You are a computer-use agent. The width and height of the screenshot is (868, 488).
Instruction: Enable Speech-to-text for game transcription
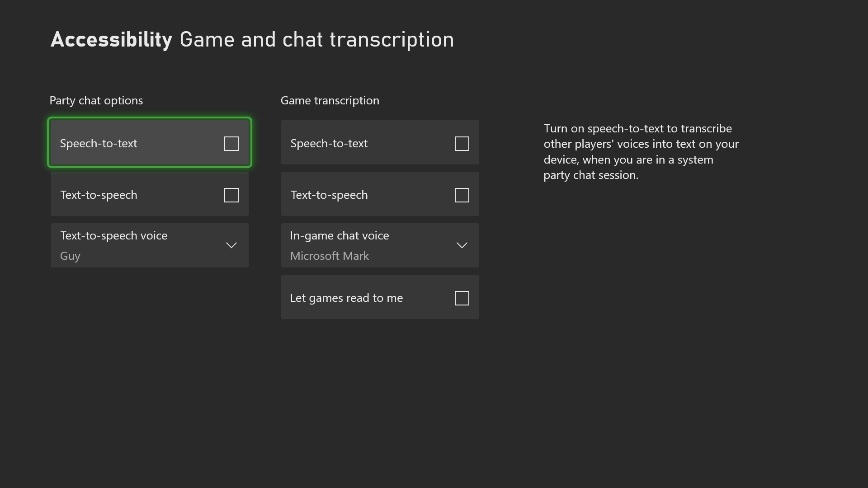(x=462, y=143)
